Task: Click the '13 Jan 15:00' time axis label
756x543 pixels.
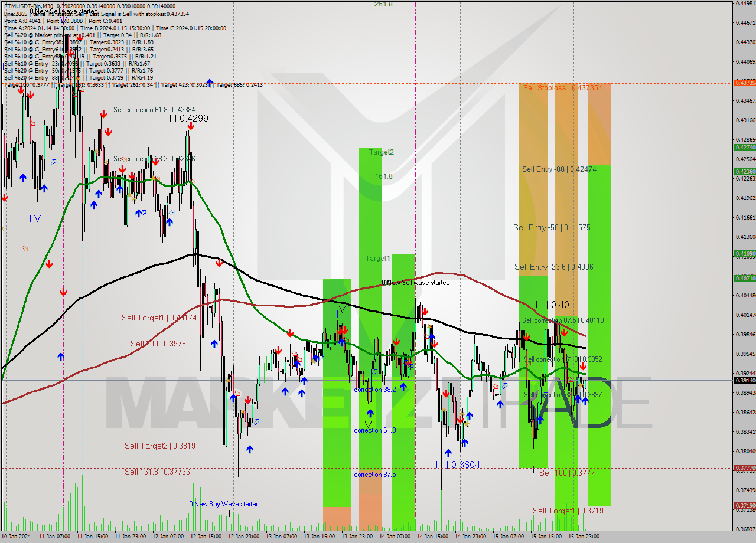Action: pos(318,537)
